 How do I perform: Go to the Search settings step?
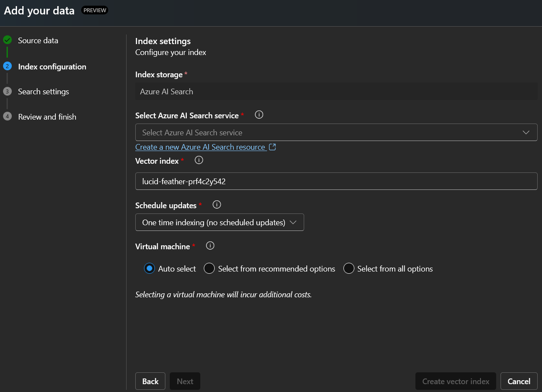(x=43, y=91)
